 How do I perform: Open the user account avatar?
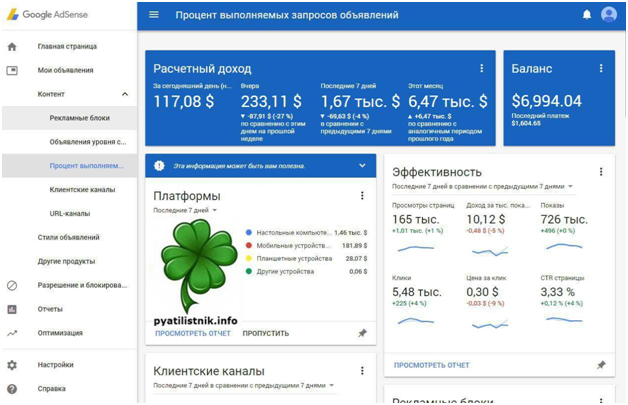[x=609, y=15]
